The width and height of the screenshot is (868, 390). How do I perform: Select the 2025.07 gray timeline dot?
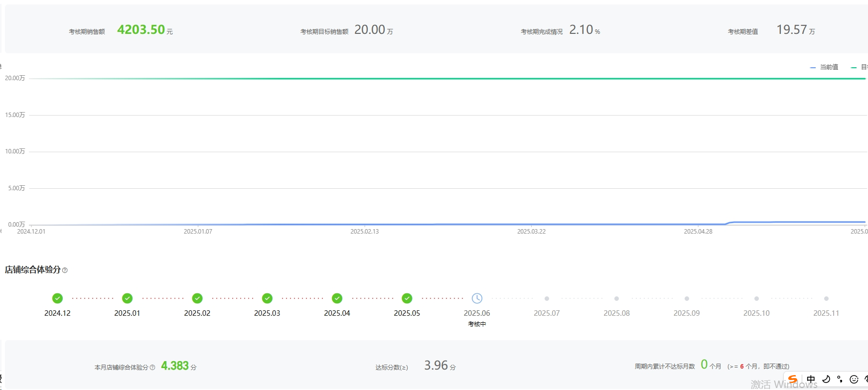(x=547, y=299)
